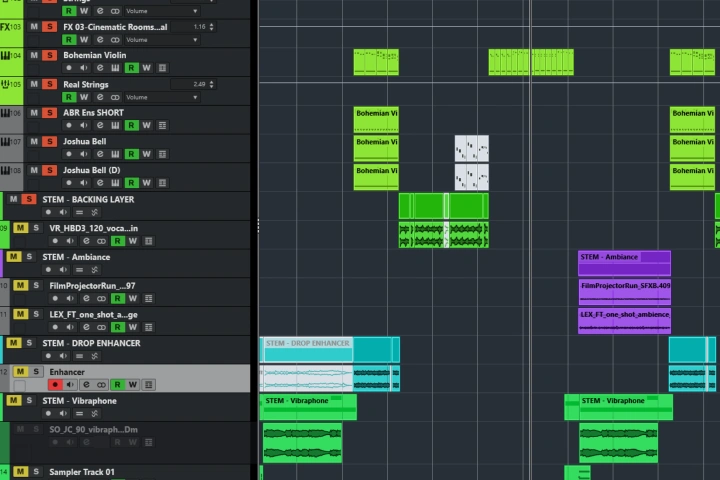Open lanes display for LEX_FT_one_shot track
This screenshot has width=720, height=480.
point(147,327)
